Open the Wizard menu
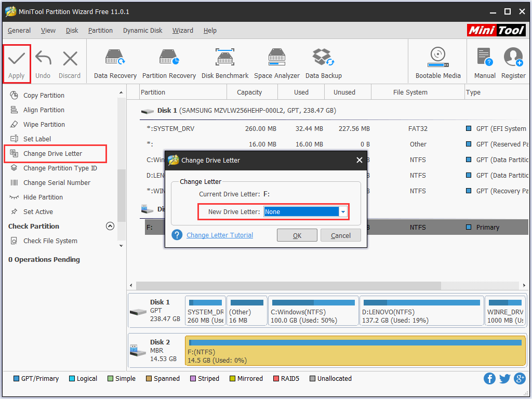532x399 pixels. [182, 31]
